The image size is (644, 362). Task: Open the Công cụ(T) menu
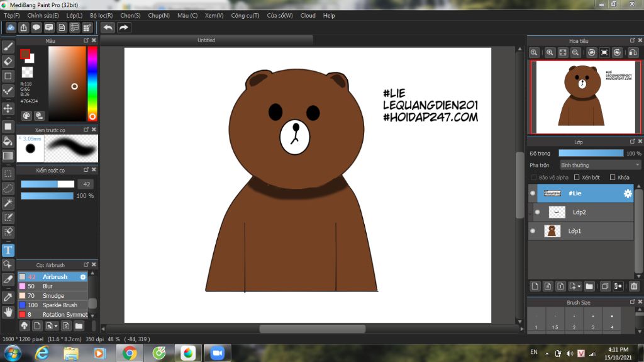pyautogui.click(x=245, y=15)
